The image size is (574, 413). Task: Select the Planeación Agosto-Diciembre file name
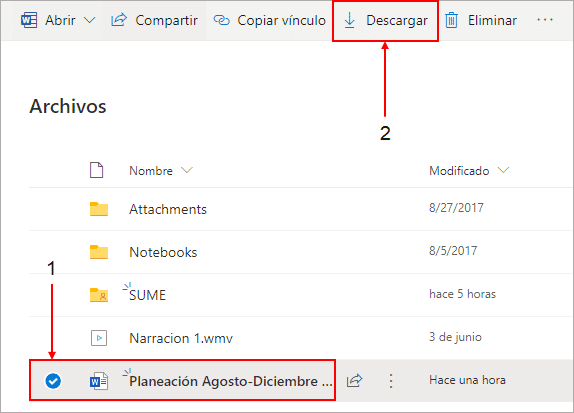[x=231, y=381]
